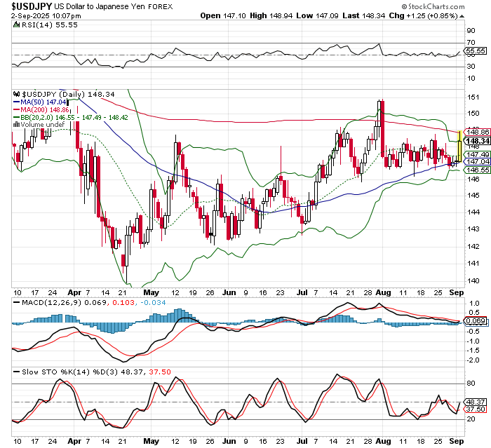
Task: Click the 48.37 stochastic %K value tag
Action: 476,402
